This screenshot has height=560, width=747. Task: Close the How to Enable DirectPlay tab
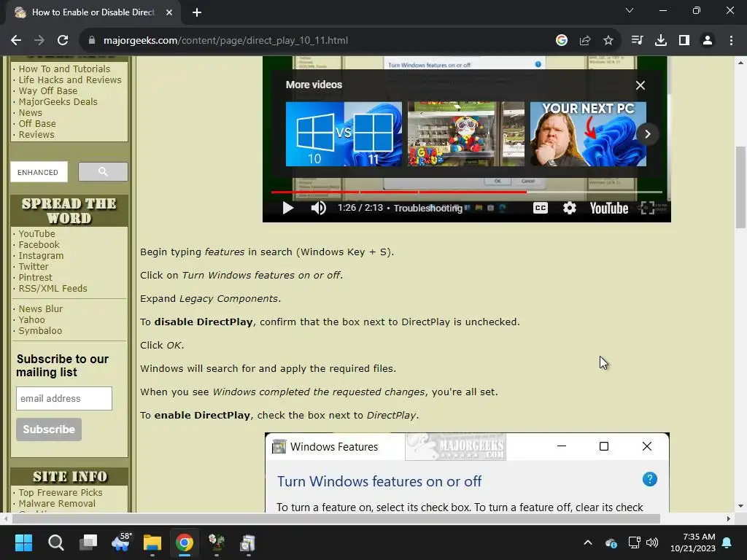169,12
